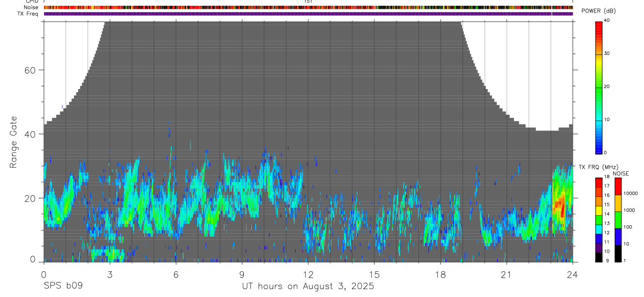
Task: Click the multicolored Noise strip above plot
Action: click(x=308, y=7)
